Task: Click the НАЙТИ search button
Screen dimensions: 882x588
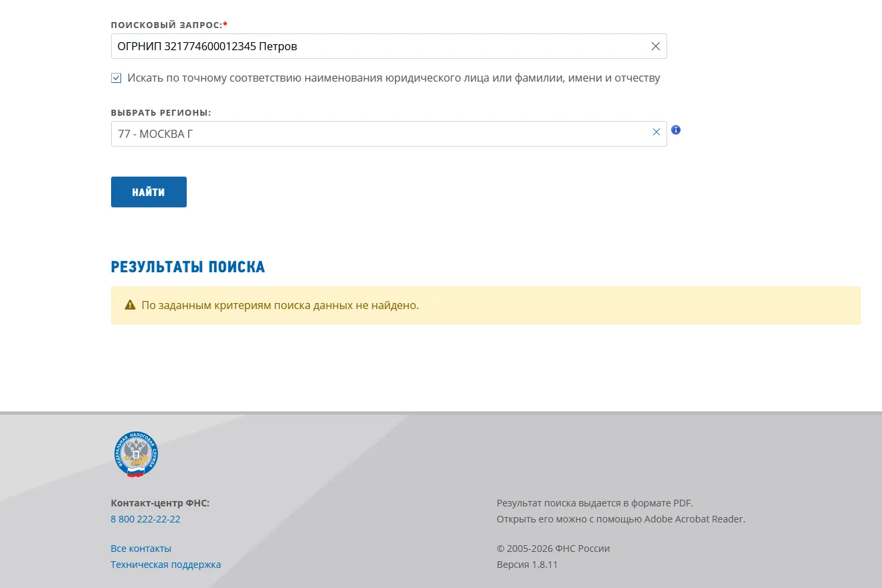Action: [x=149, y=192]
